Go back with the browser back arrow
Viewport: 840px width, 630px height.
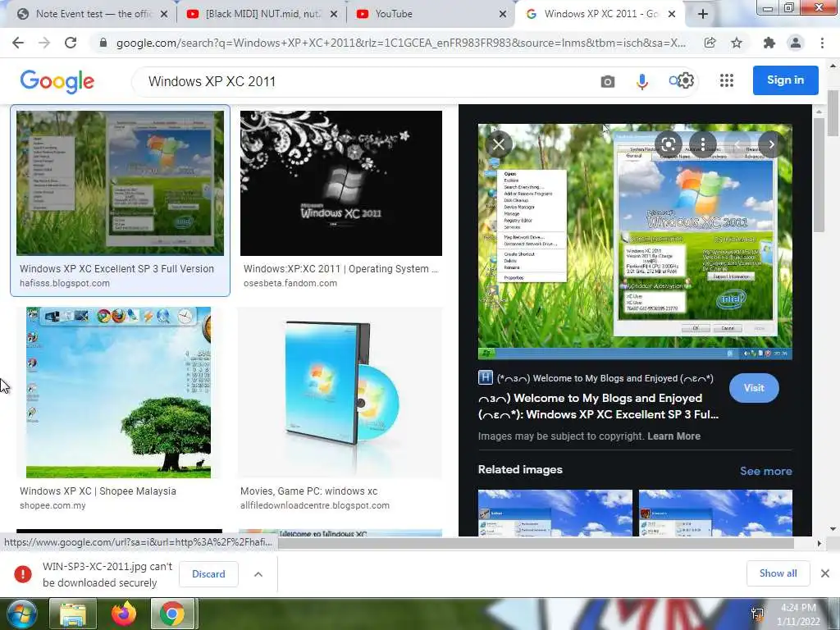[18, 43]
